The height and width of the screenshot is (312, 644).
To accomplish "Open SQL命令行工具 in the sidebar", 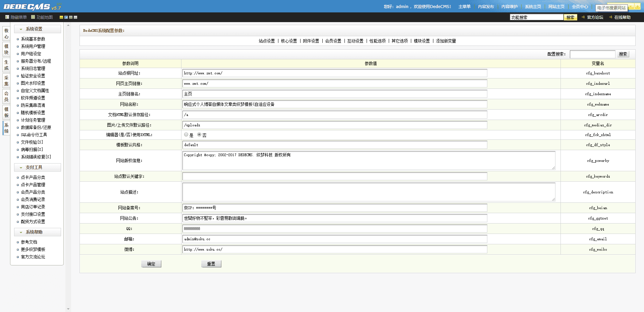I will pyautogui.click(x=34, y=135).
